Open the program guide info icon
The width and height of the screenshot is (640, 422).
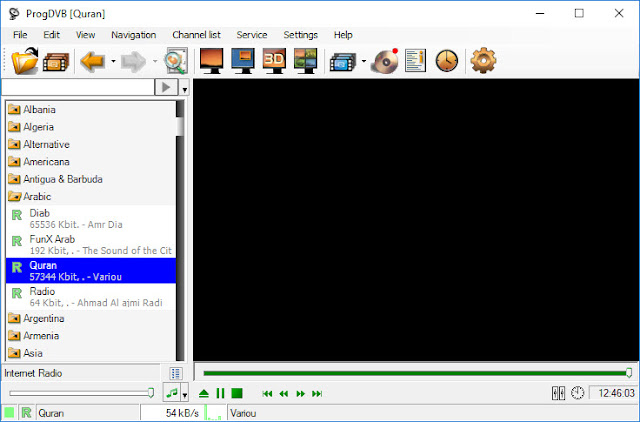416,61
